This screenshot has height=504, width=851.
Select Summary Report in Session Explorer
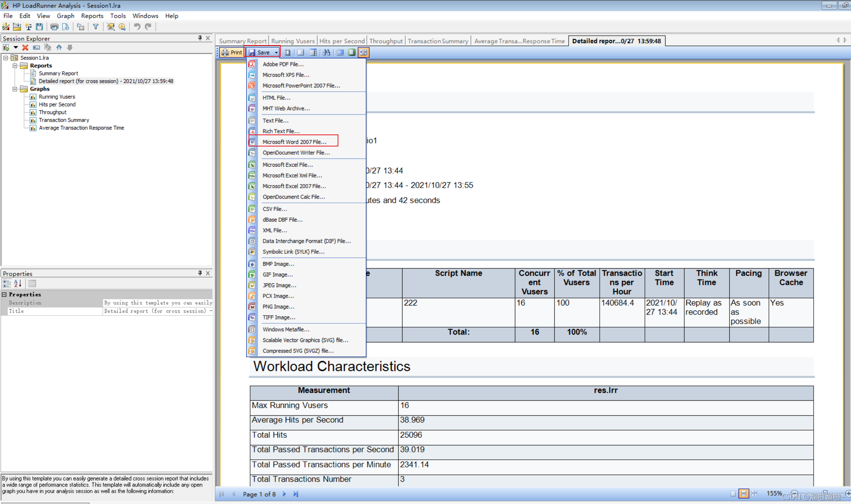[58, 73]
